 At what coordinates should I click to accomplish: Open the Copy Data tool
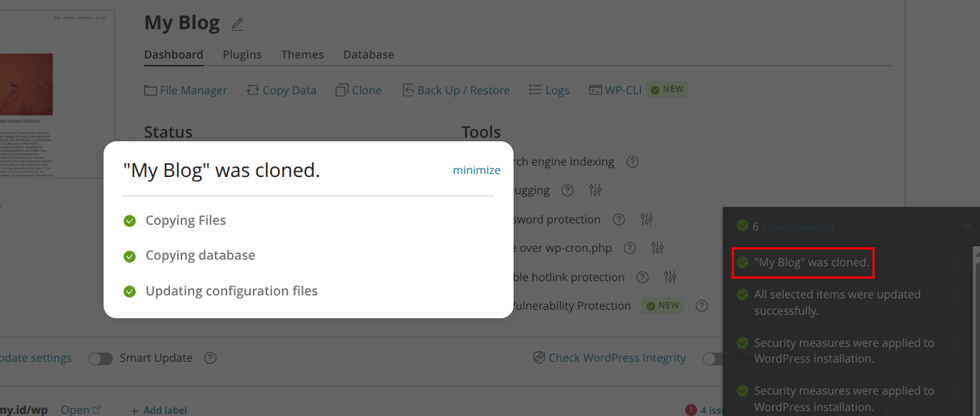281,90
